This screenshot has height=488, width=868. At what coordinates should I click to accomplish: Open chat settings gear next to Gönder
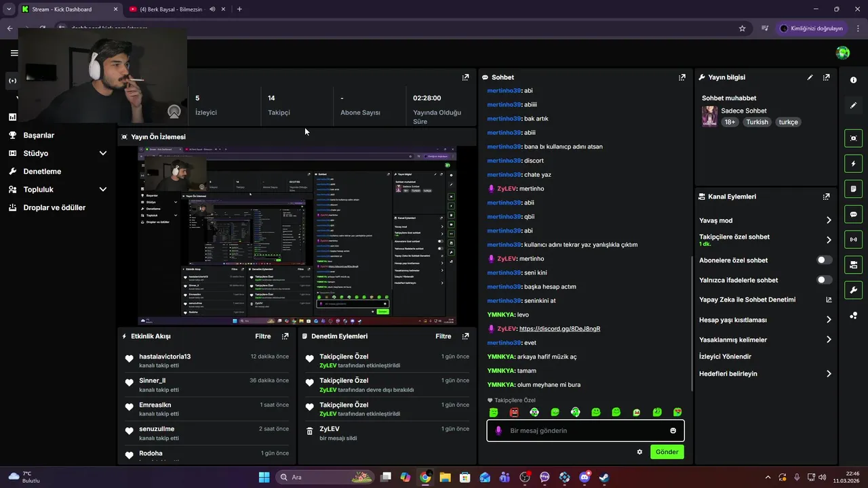pos(639,452)
